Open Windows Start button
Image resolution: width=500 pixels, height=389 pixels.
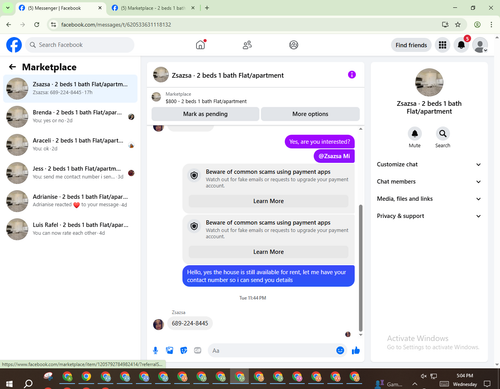[9, 384]
